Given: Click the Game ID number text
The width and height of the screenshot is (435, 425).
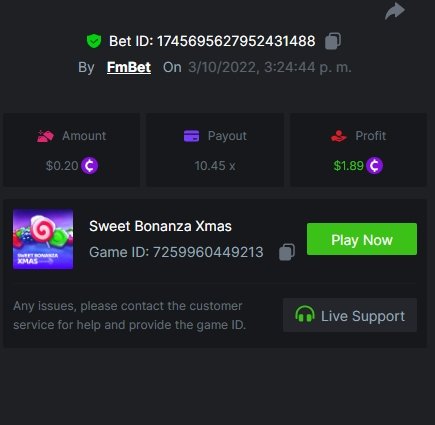Looking at the screenshot, I should click(208, 252).
